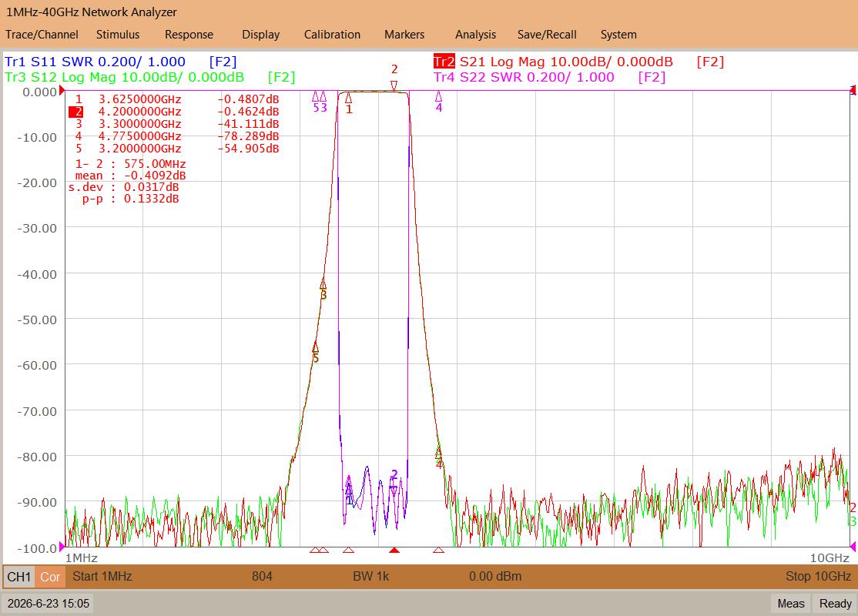Open the Trace/Channel menu
Viewport: 858px width, 616px height.
(42, 35)
